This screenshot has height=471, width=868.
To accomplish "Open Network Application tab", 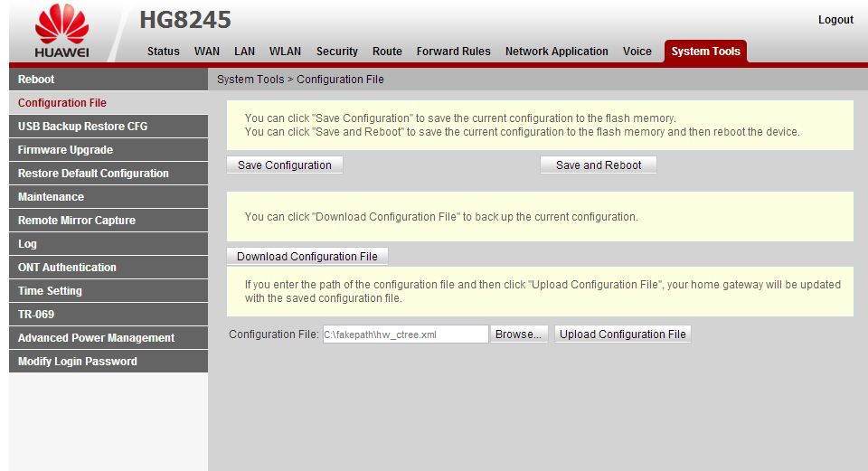I will tap(556, 52).
